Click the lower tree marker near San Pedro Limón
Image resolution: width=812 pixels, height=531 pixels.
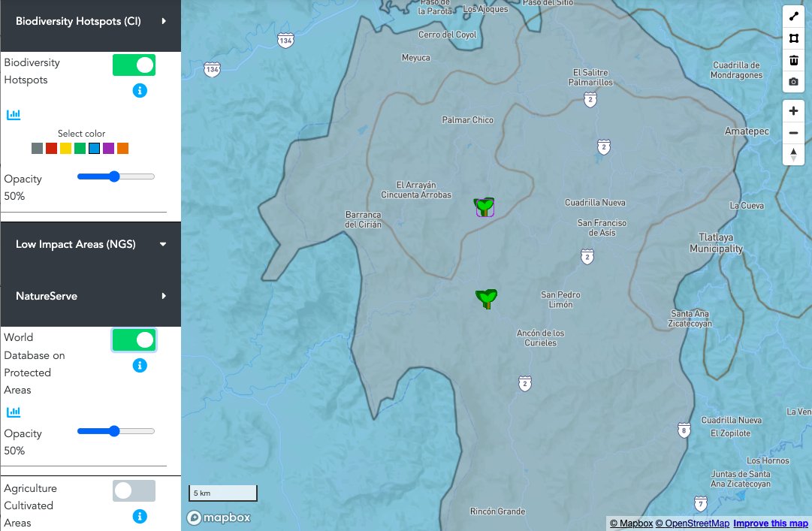pyautogui.click(x=486, y=299)
